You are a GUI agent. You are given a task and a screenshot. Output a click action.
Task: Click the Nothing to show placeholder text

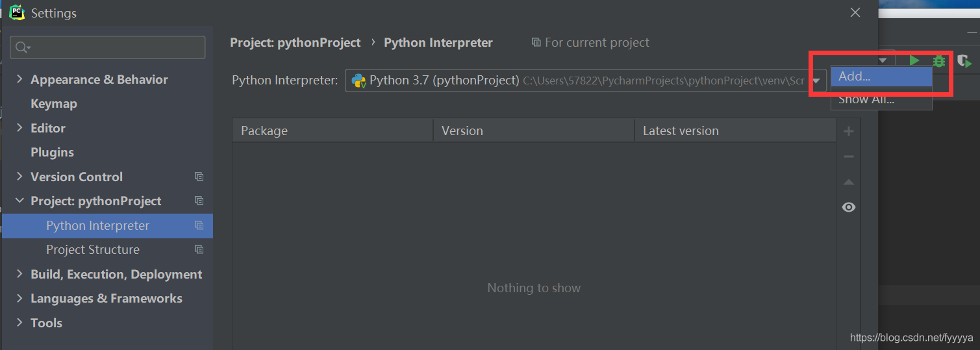pos(534,288)
